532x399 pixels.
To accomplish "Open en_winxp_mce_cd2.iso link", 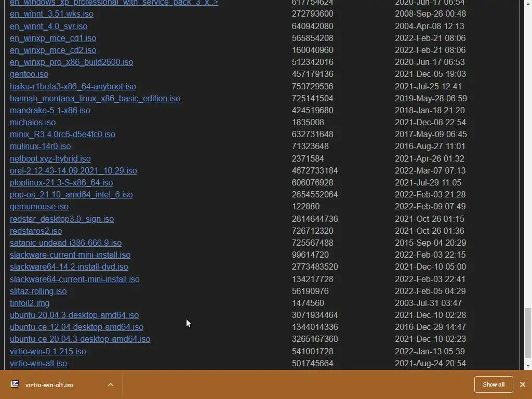I will point(53,50).
